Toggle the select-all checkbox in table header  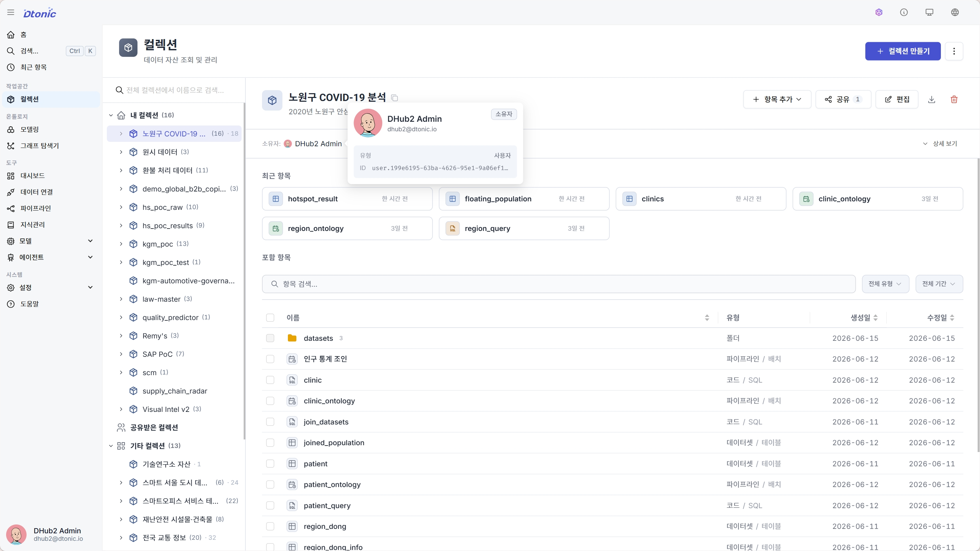pos(270,318)
